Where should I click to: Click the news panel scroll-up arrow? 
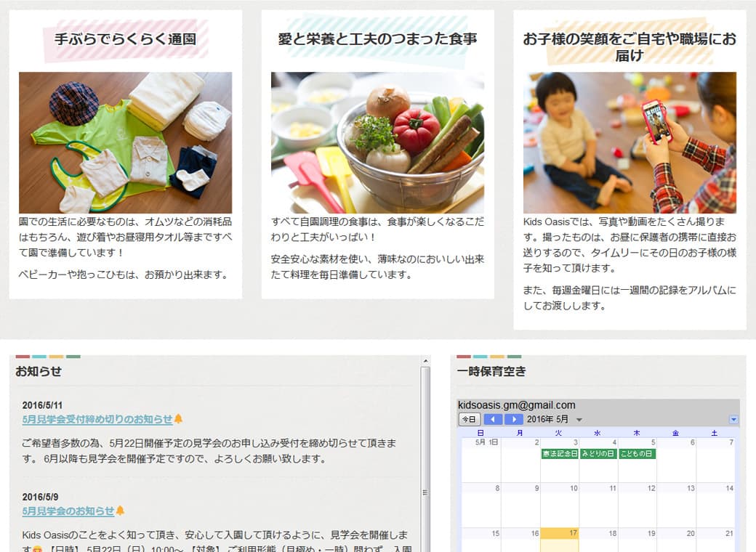tap(425, 361)
